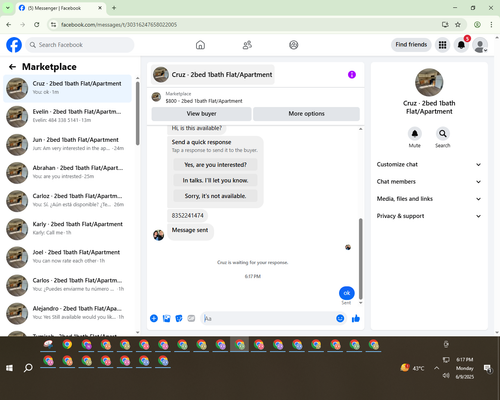Open the Cruz conversation in list
The height and width of the screenshot is (400, 500).
[67, 88]
